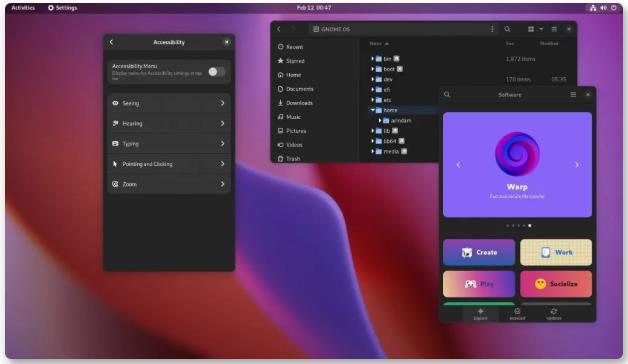Toggle the Accessibility Menu switch
This screenshot has width=628, height=364.
(x=217, y=72)
